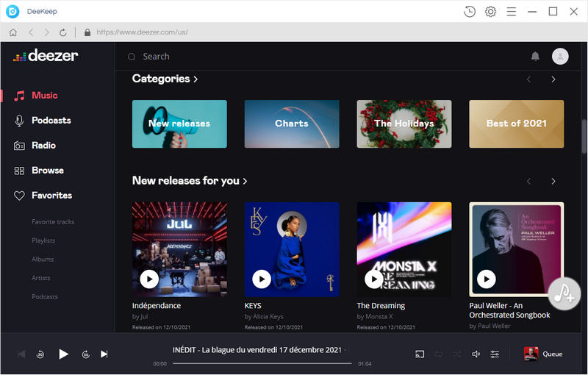Show next Categories items
The height and width of the screenshot is (375, 588).
[553, 79]
